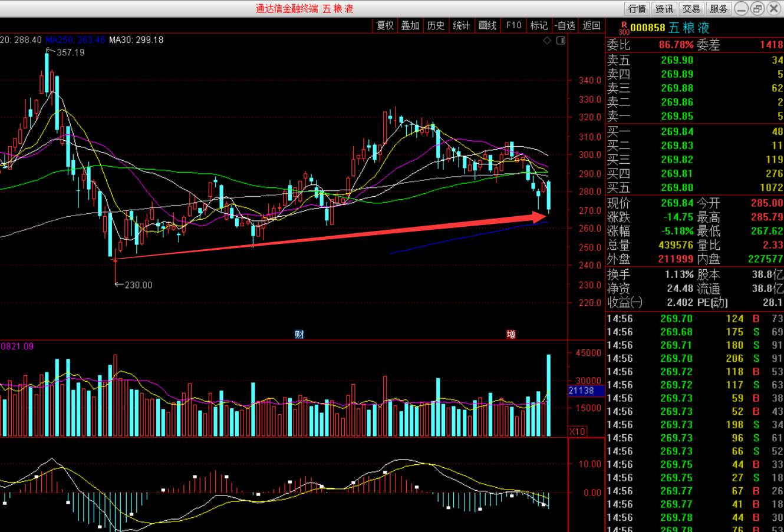Open the 服务 services menu

pos(719,9)
